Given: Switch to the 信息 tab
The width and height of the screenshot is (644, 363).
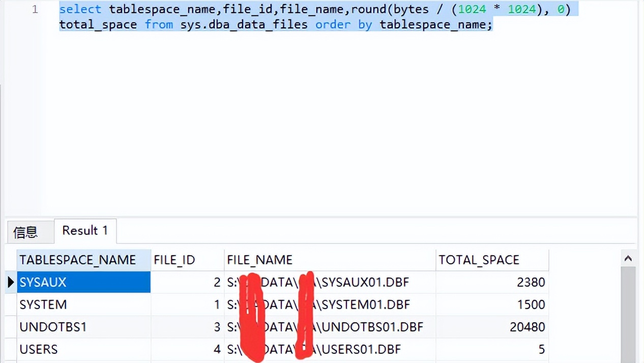Looking at the screenshot, I should pyautogui.click(x=25, y=232).
